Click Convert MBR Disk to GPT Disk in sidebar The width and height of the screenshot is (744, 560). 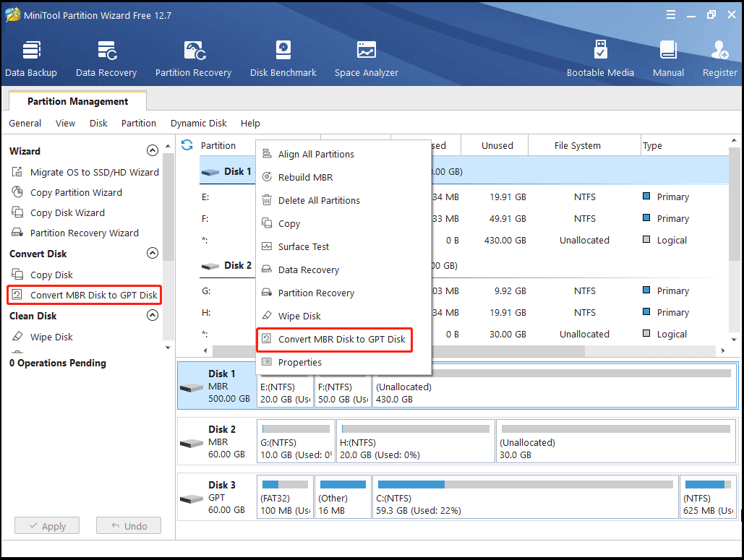85,295
